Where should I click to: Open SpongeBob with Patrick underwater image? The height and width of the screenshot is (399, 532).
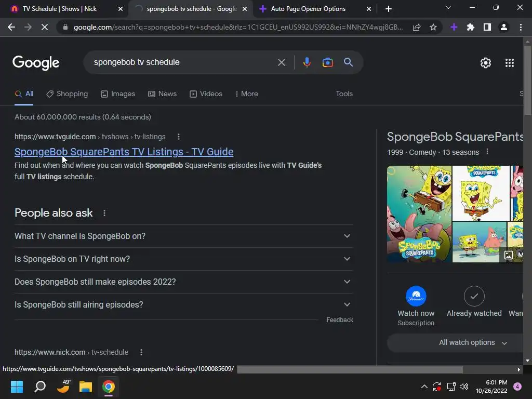coord(480,242)
